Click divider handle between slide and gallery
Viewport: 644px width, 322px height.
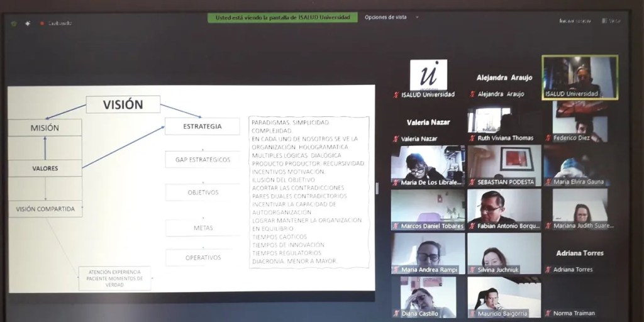pyautogui.click(x=377, y=189)
